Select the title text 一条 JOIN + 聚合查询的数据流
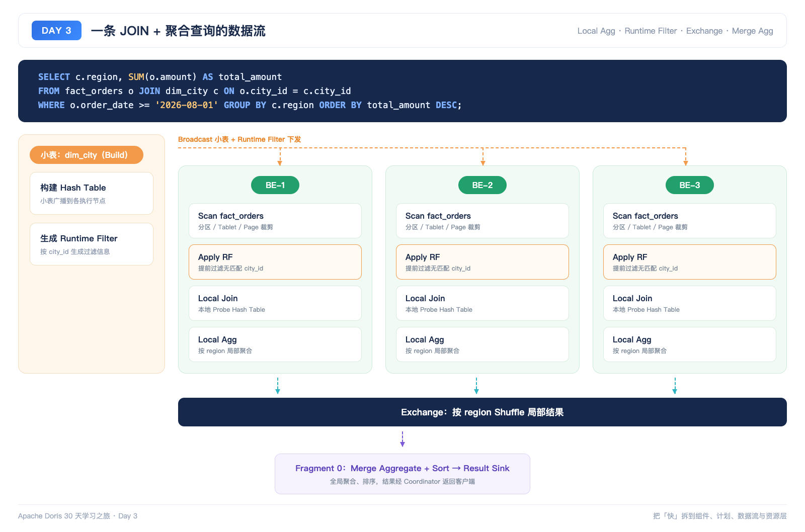Image resolution: width=805 pixels, height=532 pixels. [178, 31]
